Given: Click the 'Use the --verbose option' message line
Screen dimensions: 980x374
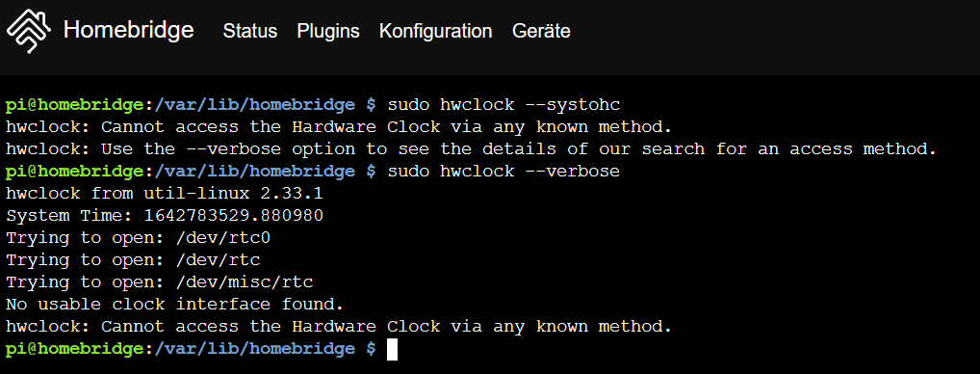Looking at the screenshot, I should coord(472,148).
